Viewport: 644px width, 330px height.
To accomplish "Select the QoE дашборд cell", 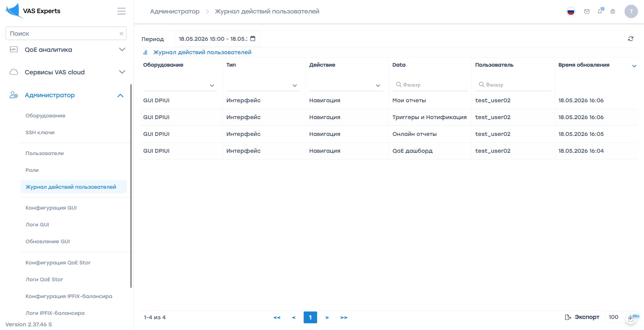I will pyautogui.click(x=413, y=151).
